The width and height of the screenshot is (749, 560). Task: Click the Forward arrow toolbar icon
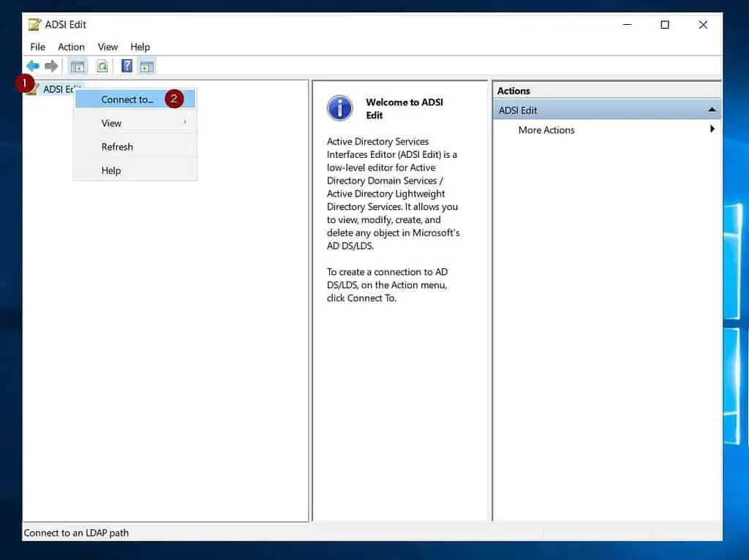(x=51, y=66)
